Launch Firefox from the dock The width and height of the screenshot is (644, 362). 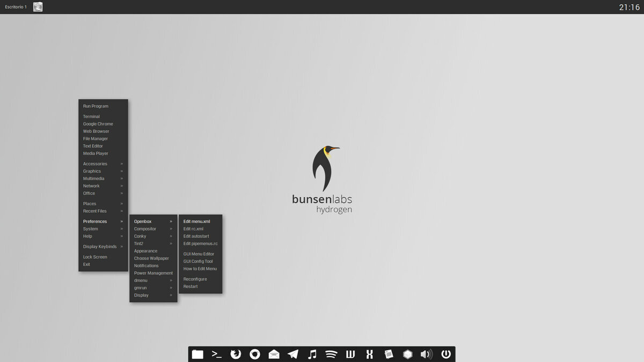tap(236, 354)
